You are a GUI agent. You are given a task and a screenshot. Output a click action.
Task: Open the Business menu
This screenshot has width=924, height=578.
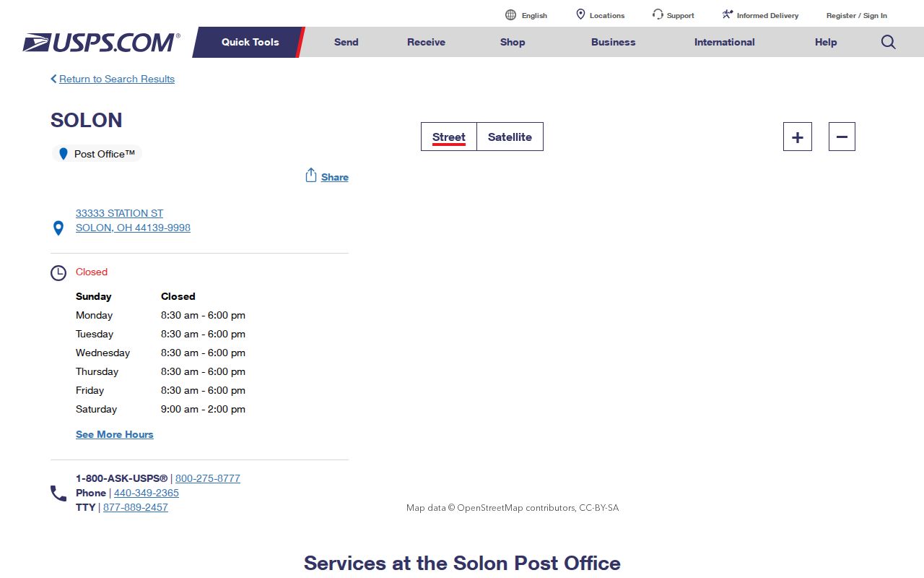click(x=614, y=42)
